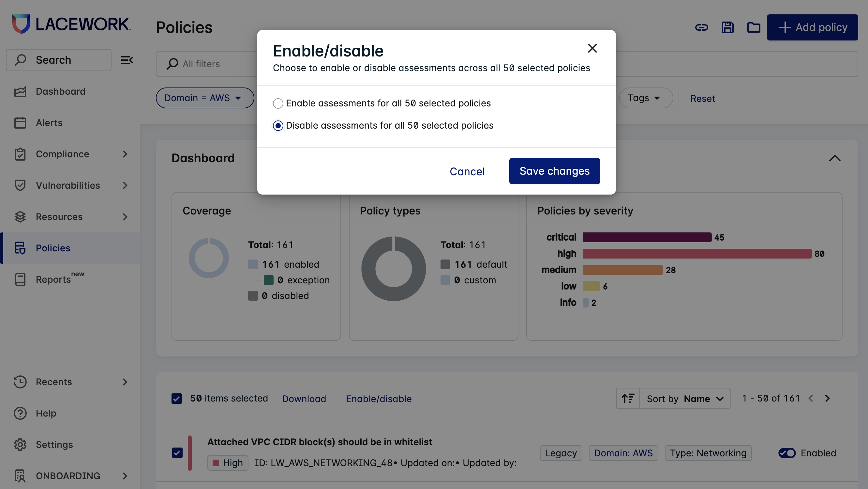868x489 pixels.
Task: Open Settings from the sidebar
Action: click(x=20, y=445)
